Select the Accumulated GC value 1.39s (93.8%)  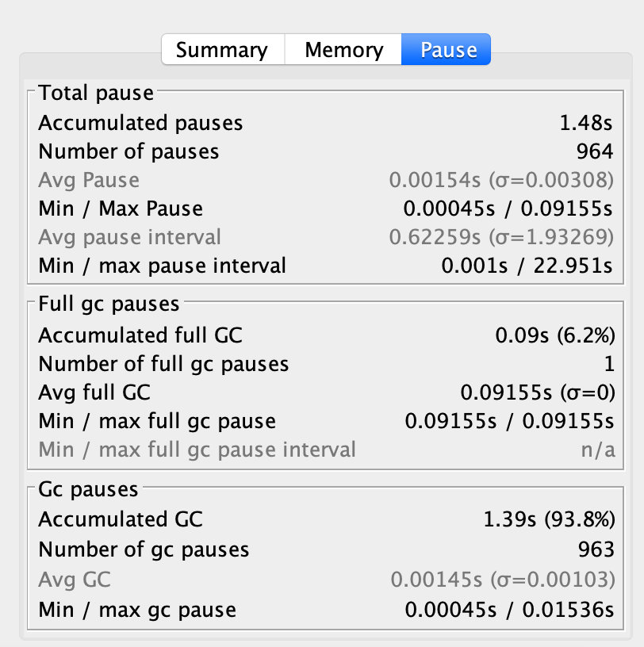pyautogui.click(x=549, y=519)
